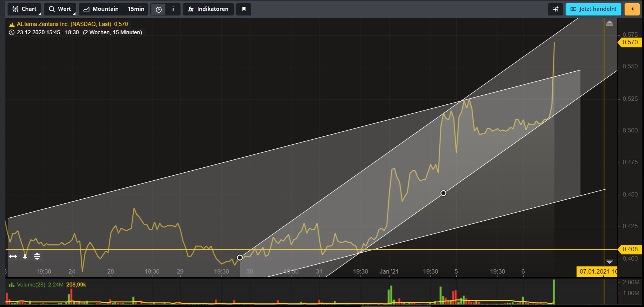This screenshot has height=307, width=644.
Task: Click the yellow mountain icon beside AEterna title
Action: 12,24
